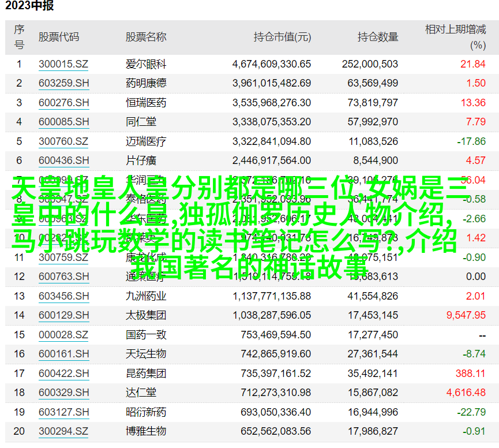Click the 300294.SZ stock link

pos(63,431)
